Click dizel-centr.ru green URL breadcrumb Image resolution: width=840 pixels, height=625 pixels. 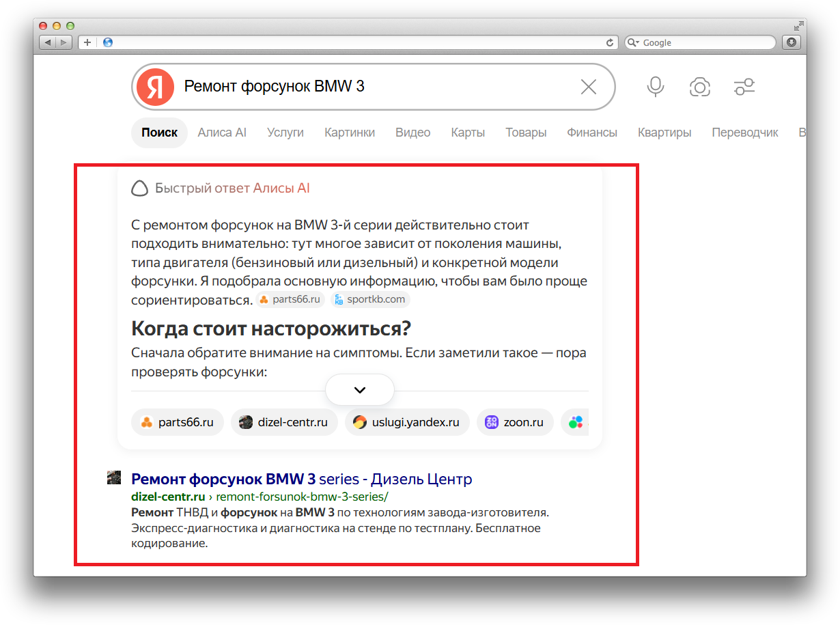click(x=260, y=497)
